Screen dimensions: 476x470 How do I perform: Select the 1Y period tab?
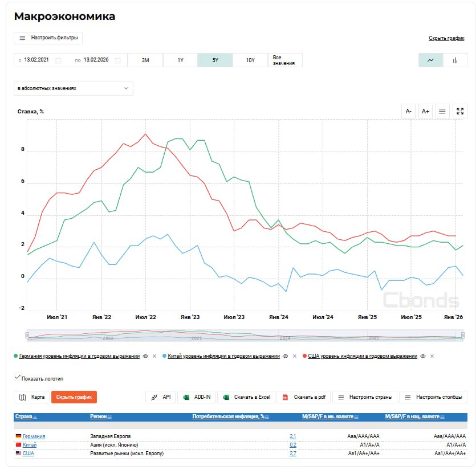(180, 60)
